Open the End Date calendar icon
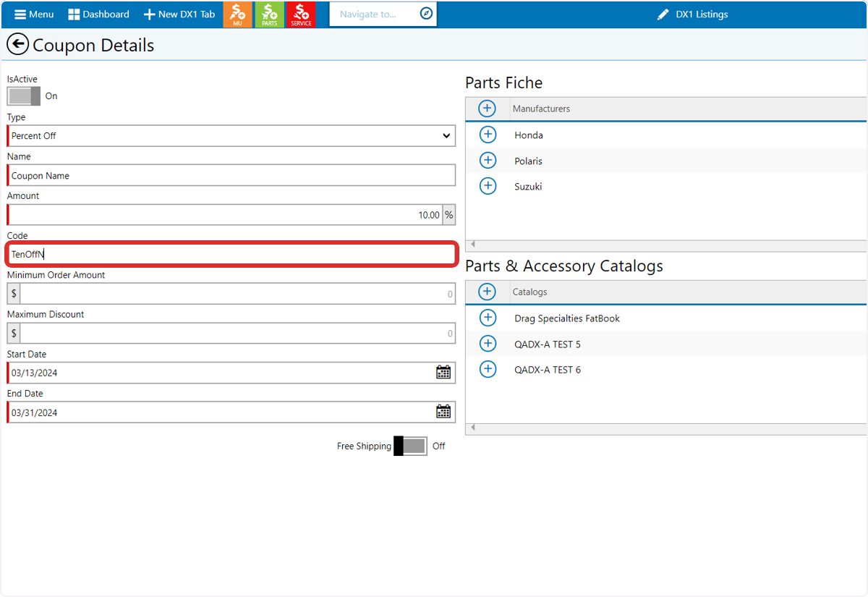Screen dimensions: 868x597 pos(443,412)
